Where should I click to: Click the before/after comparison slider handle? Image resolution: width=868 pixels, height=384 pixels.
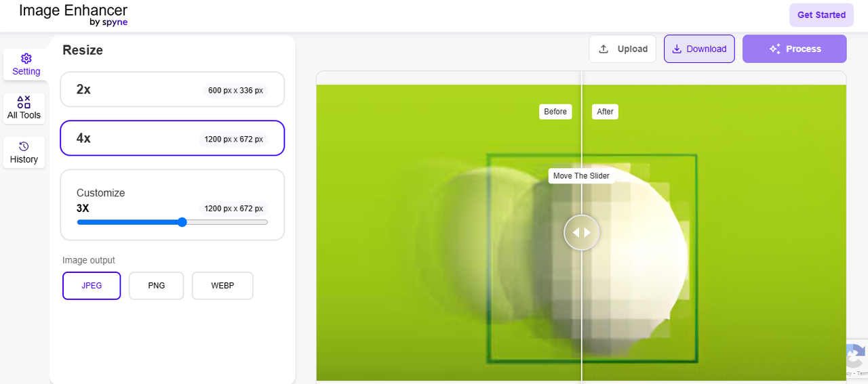point(582,232)
